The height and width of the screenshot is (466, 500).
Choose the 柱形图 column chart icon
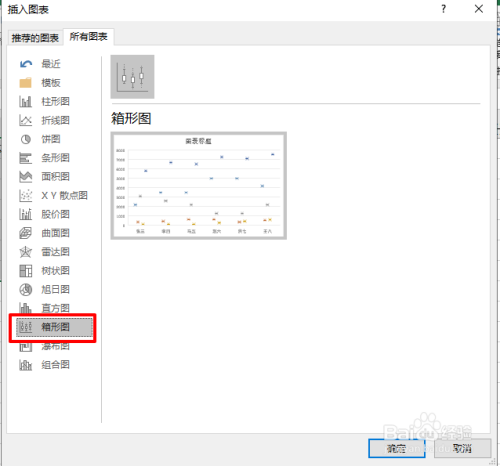[x=26, y=101]
